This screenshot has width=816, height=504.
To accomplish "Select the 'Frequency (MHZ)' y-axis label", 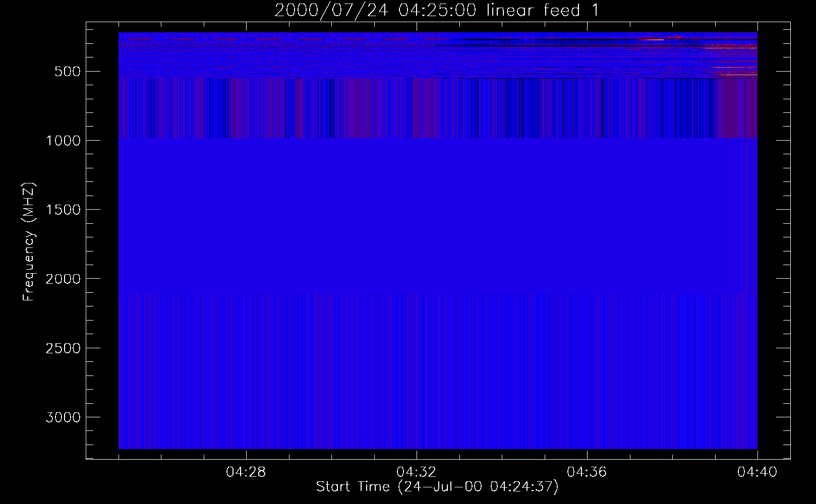I will (x=29, y=242).
